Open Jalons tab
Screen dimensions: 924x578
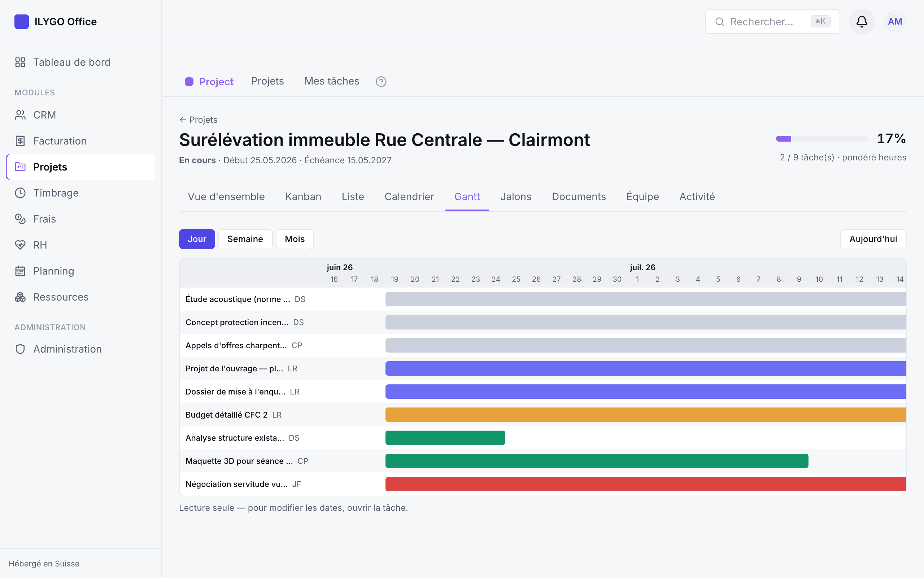(x=516, y=197)
